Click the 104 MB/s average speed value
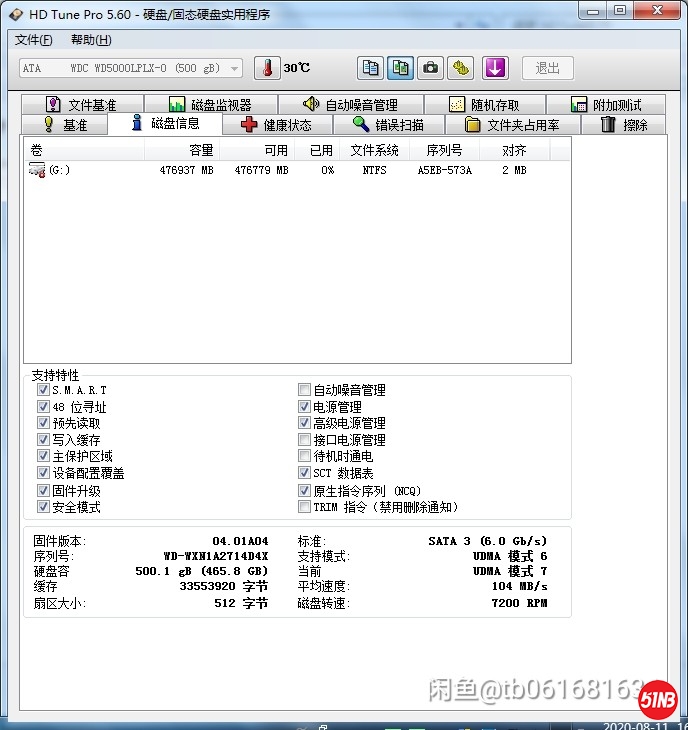The image size is (688, 730). click(x=519, y=586)
